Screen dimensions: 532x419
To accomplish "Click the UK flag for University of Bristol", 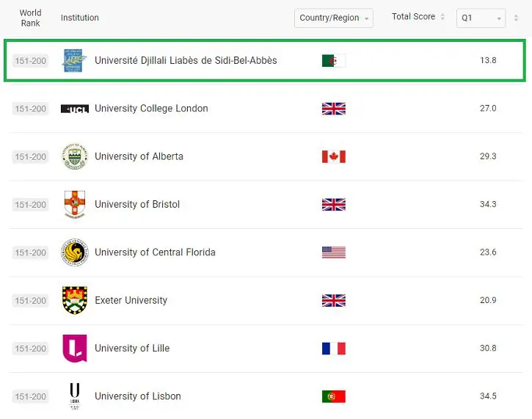I will pyautogui.click(x=334, y=205).
